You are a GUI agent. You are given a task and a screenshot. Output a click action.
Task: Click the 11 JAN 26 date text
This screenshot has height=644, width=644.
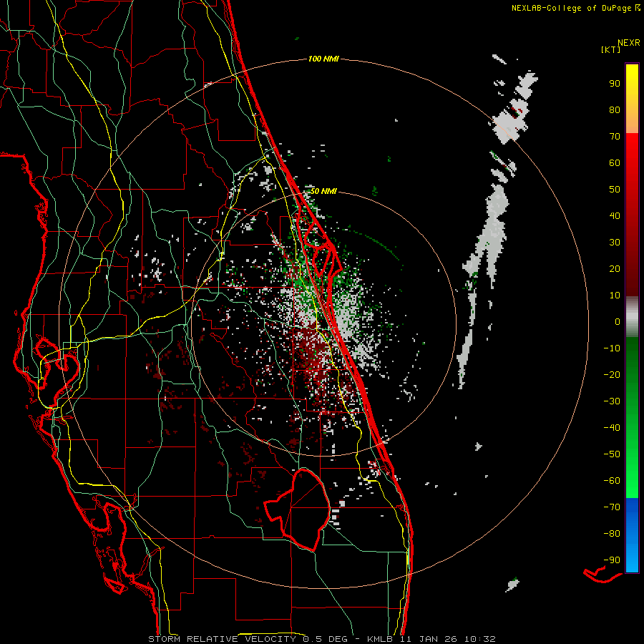429,639
